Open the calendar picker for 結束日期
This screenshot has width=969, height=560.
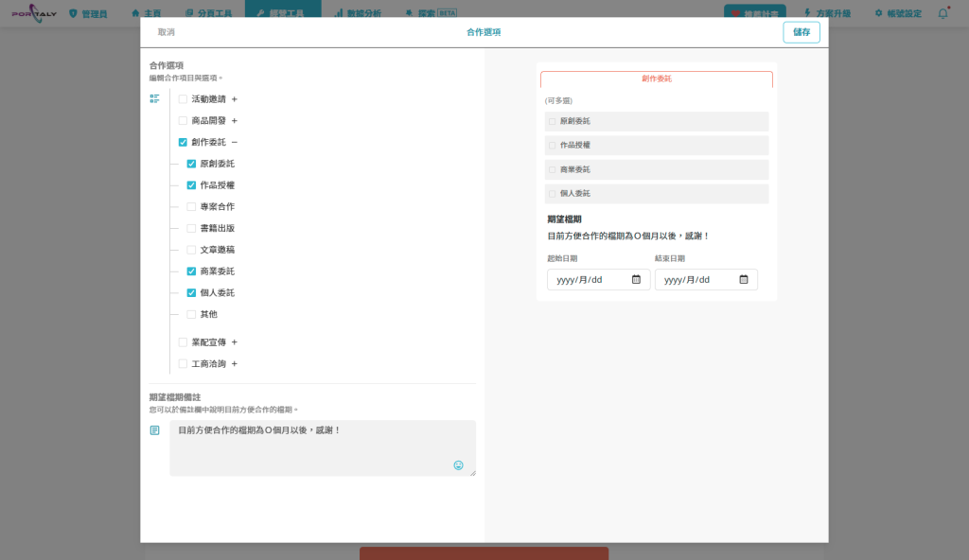744,279
